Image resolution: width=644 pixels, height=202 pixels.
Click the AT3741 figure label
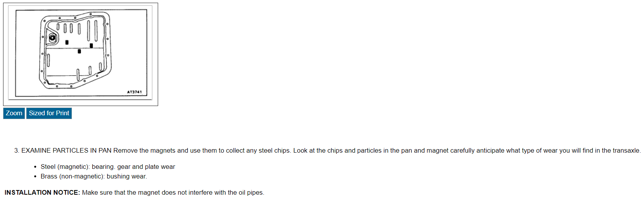pyautogui.click(x=134, y=92)
